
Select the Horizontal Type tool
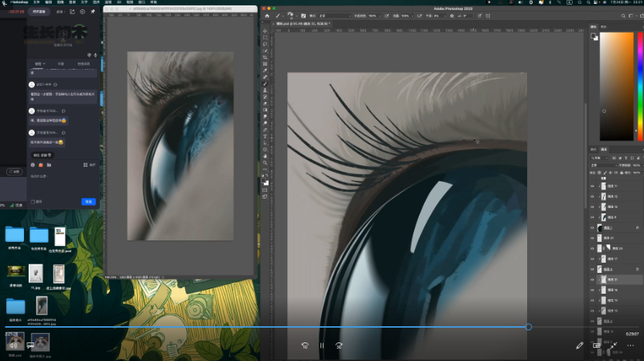tap(265, 136)
